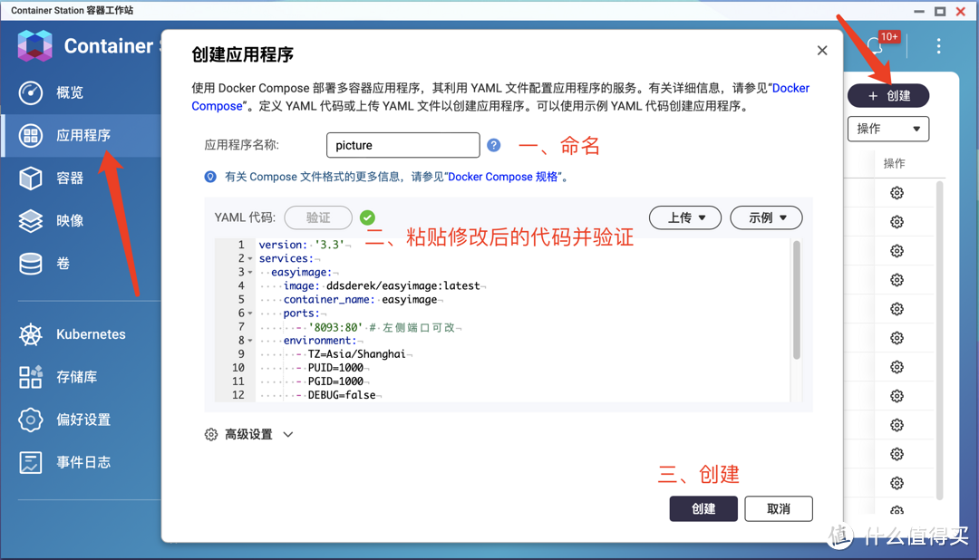Click the Kubernetes helm wheel icon
The width and height of the screenshot is (979, 560).
point(31,334)
